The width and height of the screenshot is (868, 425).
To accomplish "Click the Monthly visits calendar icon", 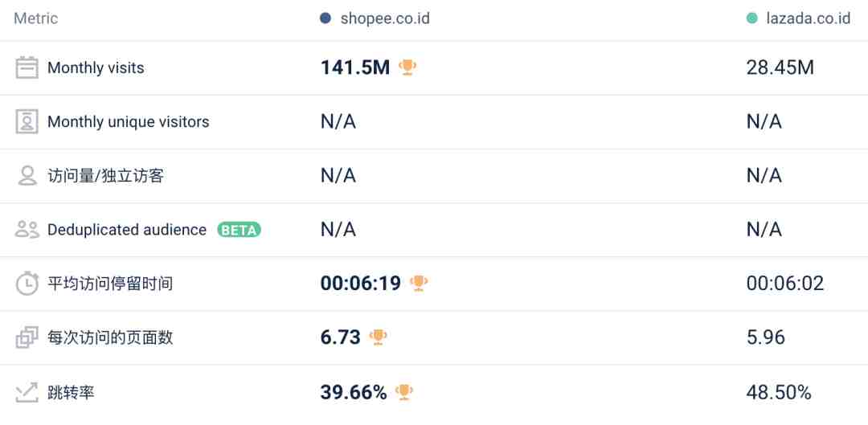I will 27,67.
